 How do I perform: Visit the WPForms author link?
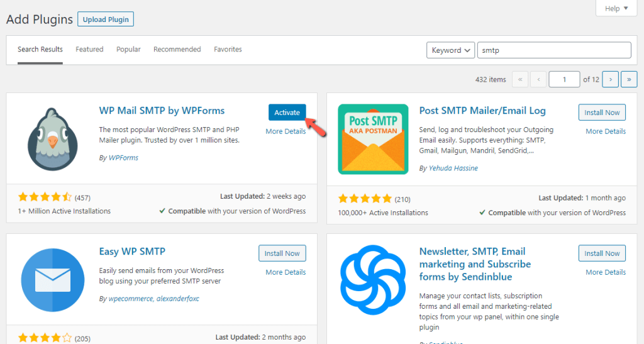tap(123, 158)
